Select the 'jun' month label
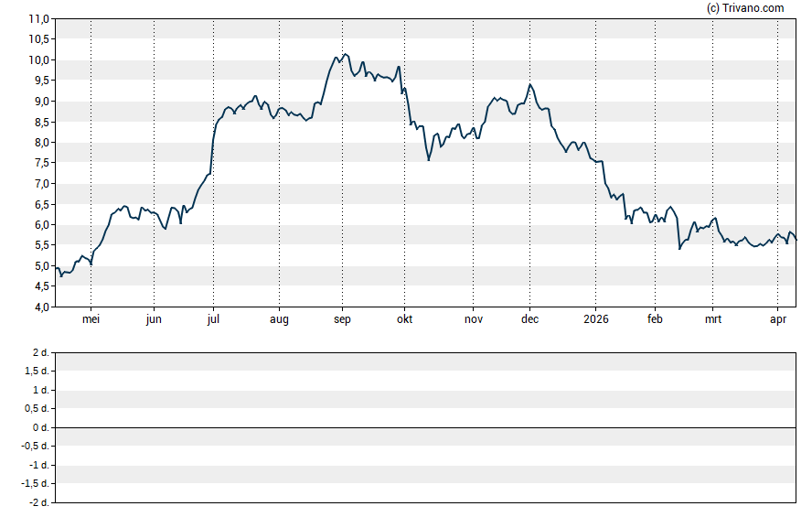Image resolution: width=812 pixels, height=517 pixels. [x=154, y=319]
